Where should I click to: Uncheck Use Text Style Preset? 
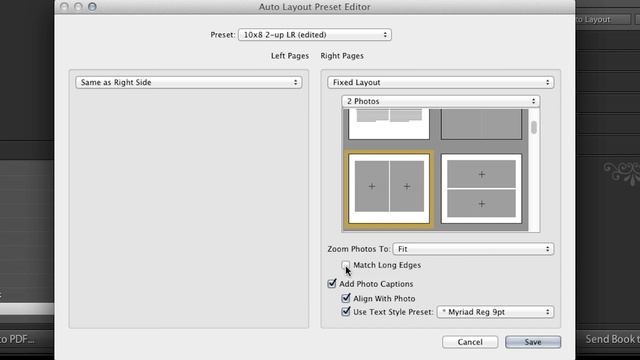click(346, 311)
